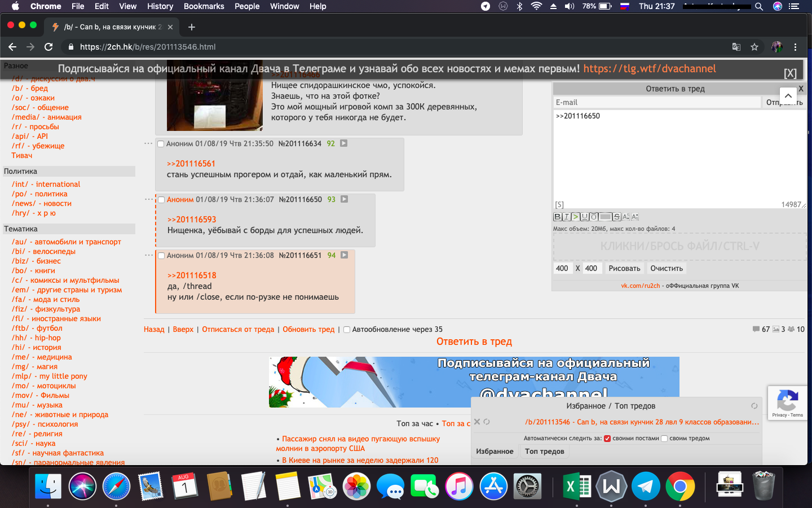Insert green quote markup using the > button
Screen dimensions: 812x508
[575, 217]
